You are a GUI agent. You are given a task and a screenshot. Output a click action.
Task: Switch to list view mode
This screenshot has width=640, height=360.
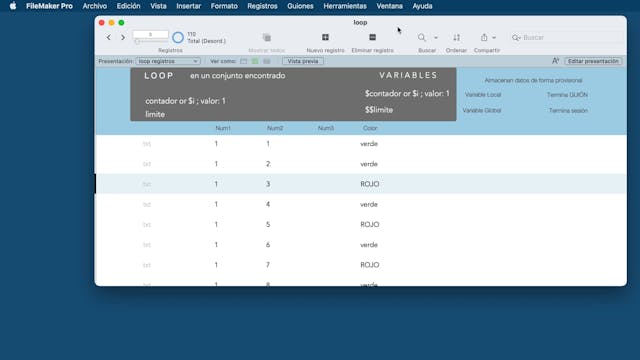tap(255, 61)
